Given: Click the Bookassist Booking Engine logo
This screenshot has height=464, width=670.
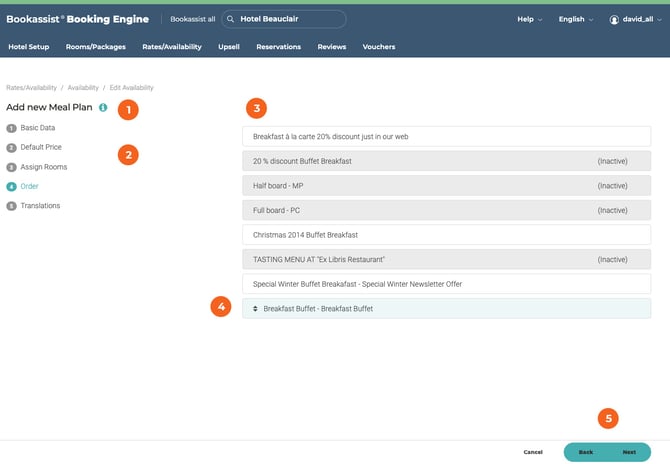Looking at the screenshot, I should [x=77, y=19].
